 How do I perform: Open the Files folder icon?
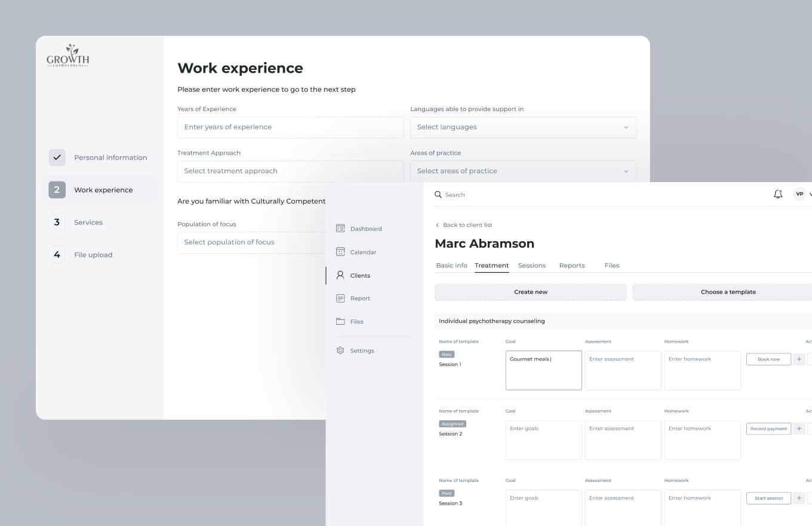pyautogui.click(x=340, y=321)
